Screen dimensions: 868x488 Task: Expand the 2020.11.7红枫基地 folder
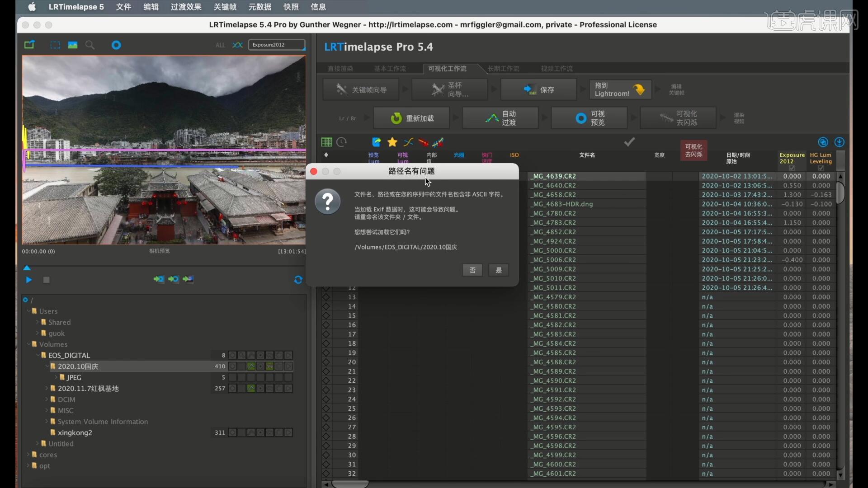tap(47, 389)
